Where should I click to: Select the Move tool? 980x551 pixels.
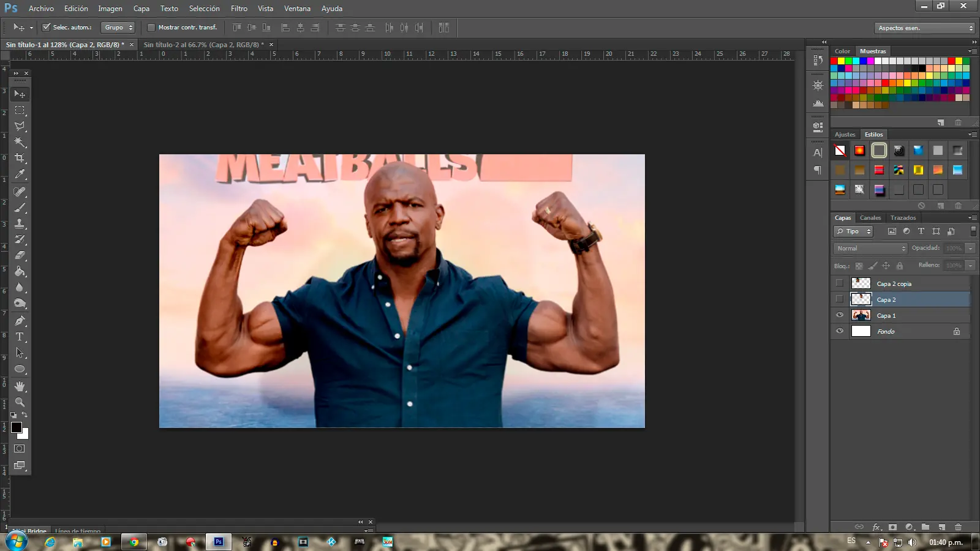pyautogui.click(x=20, y=94)
